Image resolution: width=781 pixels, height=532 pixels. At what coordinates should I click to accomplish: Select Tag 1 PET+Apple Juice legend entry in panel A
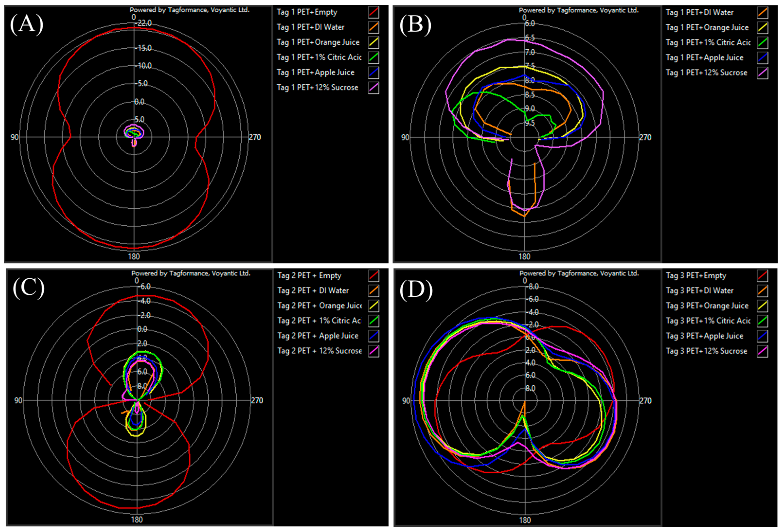coord(315,73)
